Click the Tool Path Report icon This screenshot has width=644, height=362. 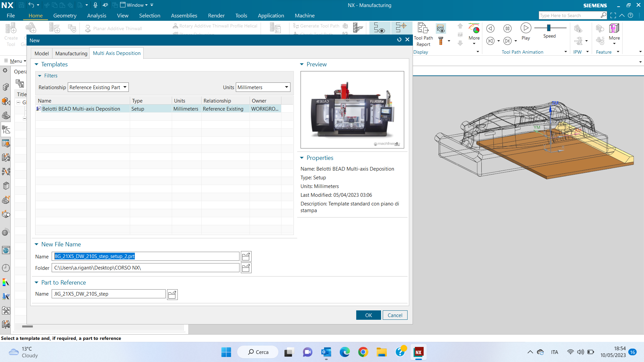pyautogui.click(x=423, y=29)
